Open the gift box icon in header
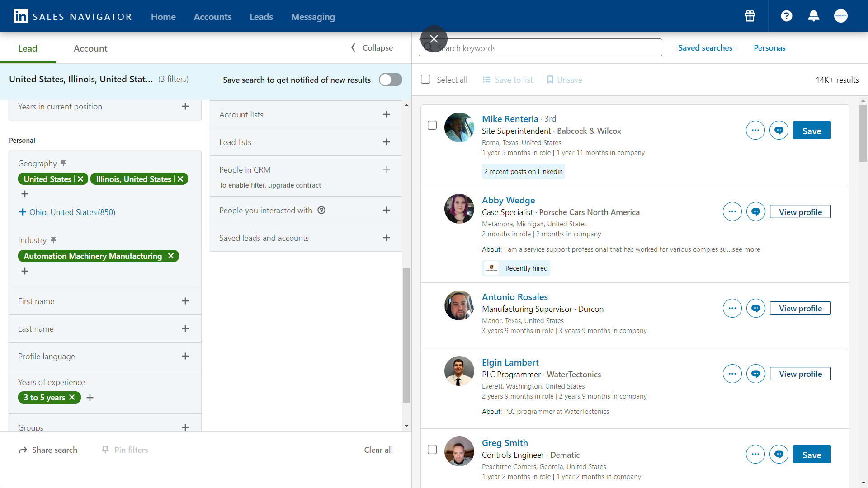 click(750, 16)
